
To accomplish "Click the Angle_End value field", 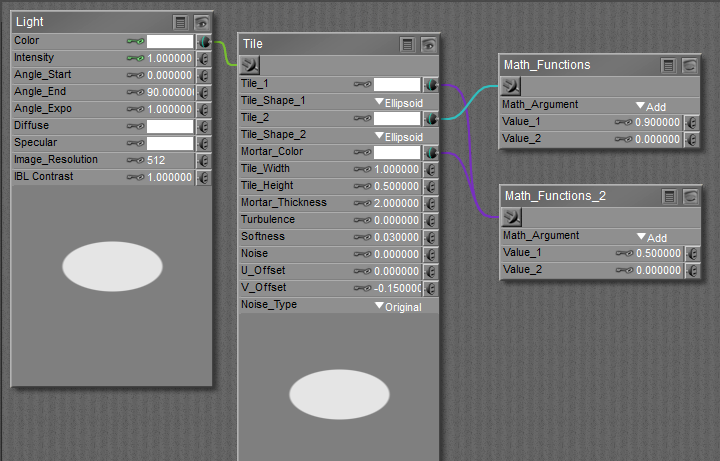I will pos(170,93).
